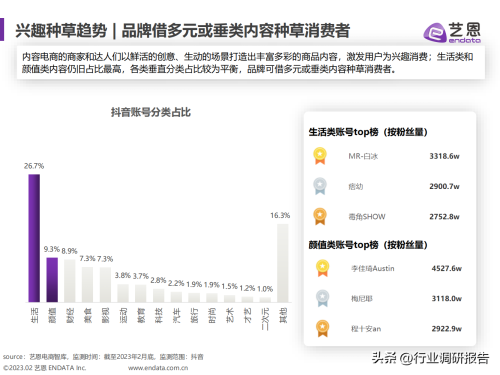
Task: Select the account name 毒角SHOW
Action: [x=367, y=217]
